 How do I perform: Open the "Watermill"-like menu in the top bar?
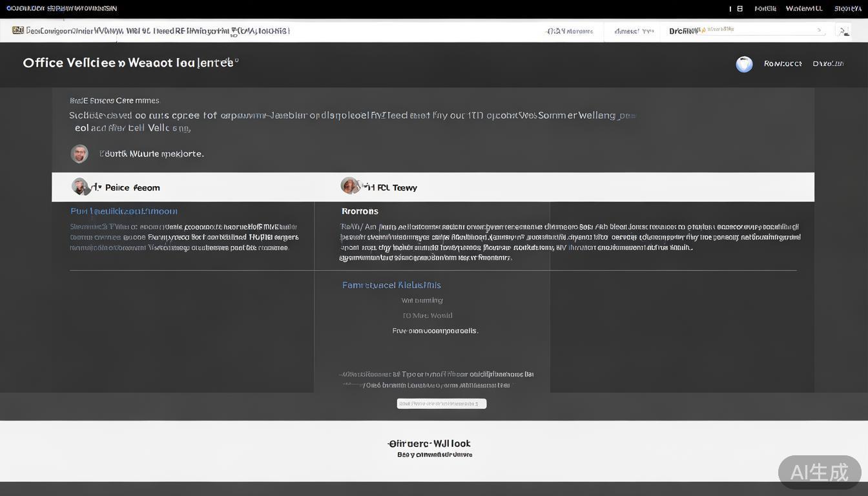(x=803, y=8)
